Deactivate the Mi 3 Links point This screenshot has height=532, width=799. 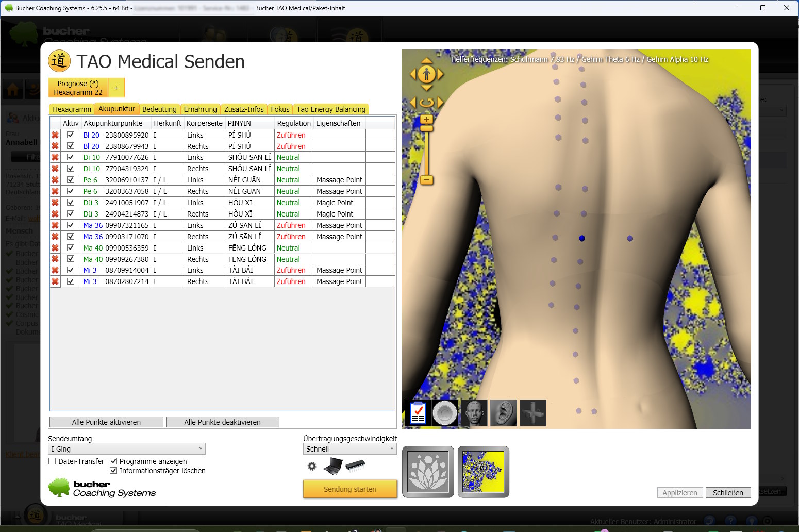point(71,270)
